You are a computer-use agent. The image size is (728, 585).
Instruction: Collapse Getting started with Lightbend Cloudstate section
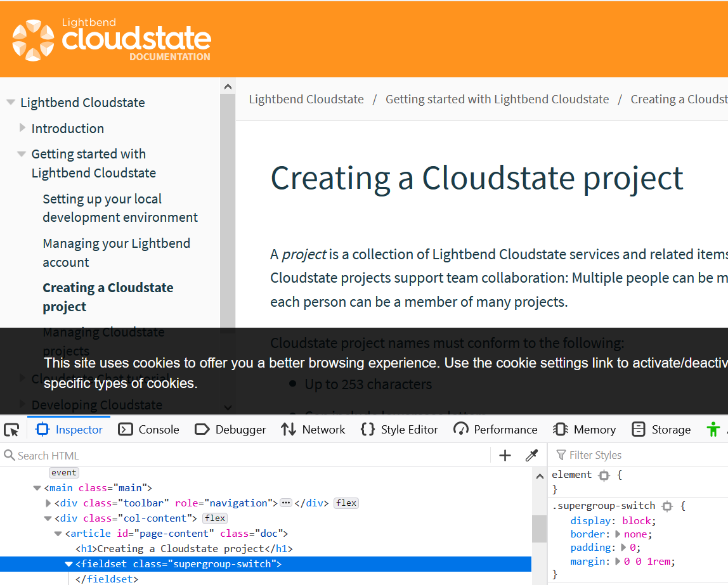(x=22, y=153)
